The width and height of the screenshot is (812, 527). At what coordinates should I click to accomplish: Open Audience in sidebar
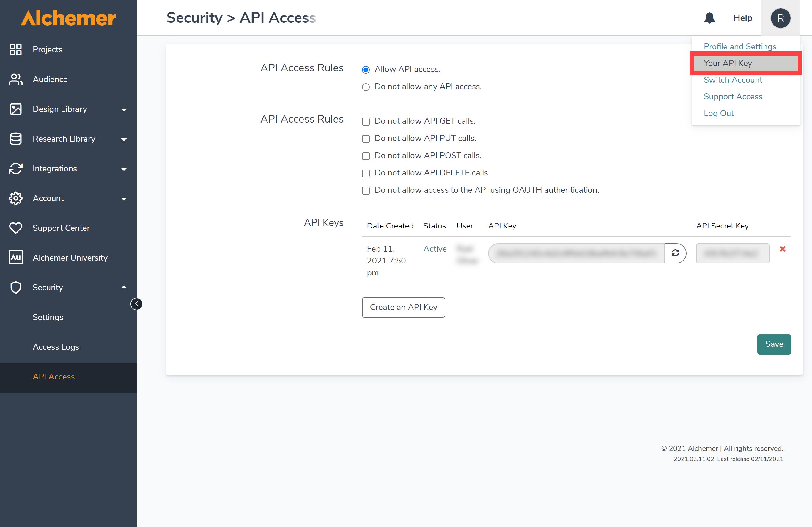(x=50, y=79)
